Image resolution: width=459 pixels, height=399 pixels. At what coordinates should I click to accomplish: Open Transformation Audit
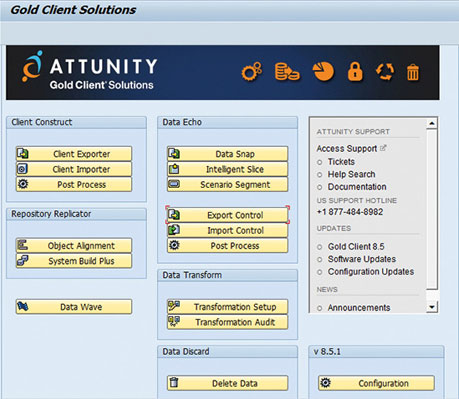click(x=227, y=322)
